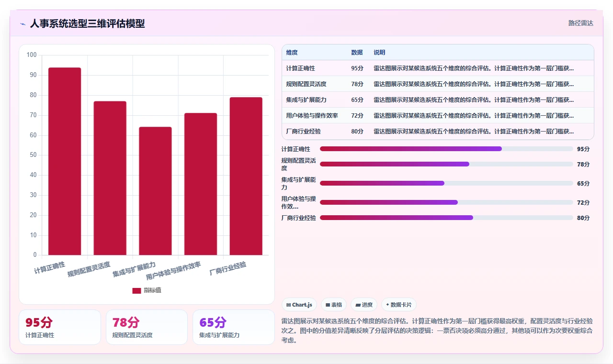This screenshot has height=364, width=613.
Task: Click the 人事系统选型三维评估模型 title
Action: 87,23
